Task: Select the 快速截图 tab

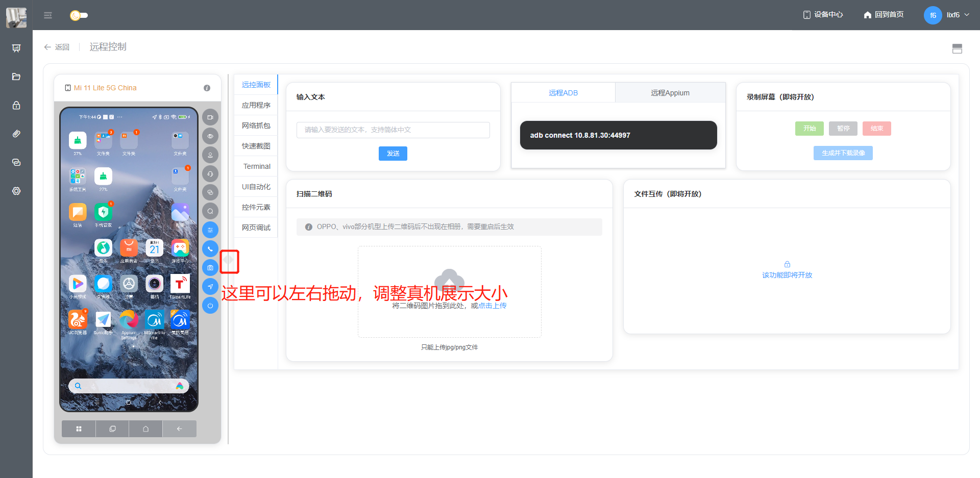Action: pyautogui.click(x=256, y=146)
